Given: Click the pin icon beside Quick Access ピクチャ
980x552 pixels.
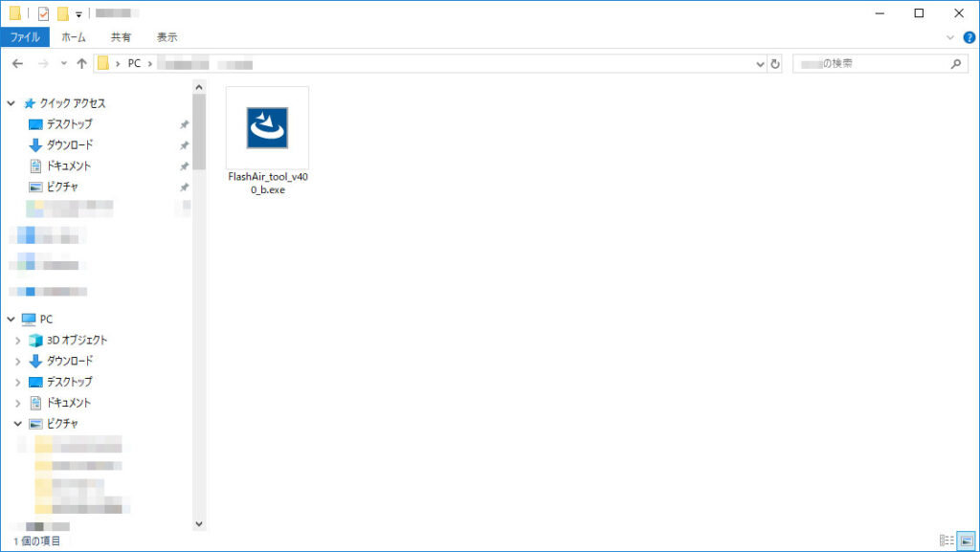Looking at the screenshot, I should point(184,188).
